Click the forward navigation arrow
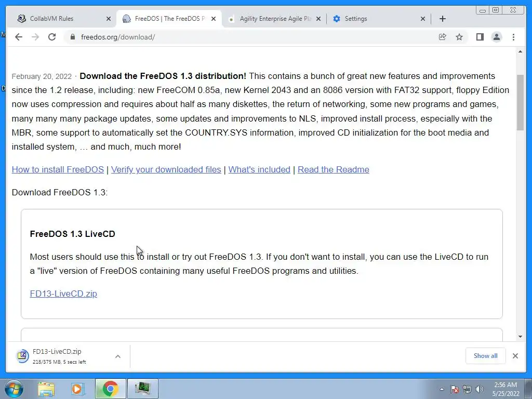The image size is (532, 399). (x=35, y=37)
